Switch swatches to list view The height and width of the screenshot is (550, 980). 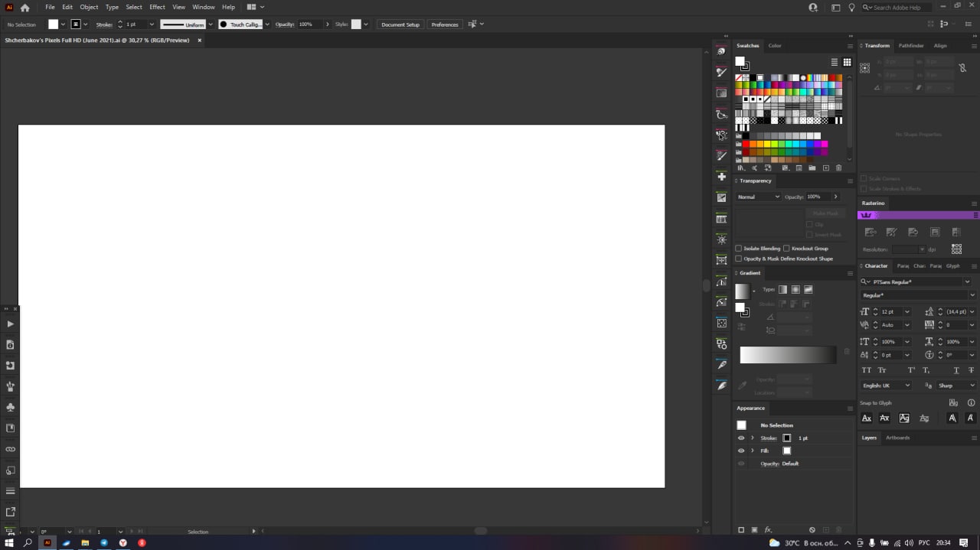(835, 62)
